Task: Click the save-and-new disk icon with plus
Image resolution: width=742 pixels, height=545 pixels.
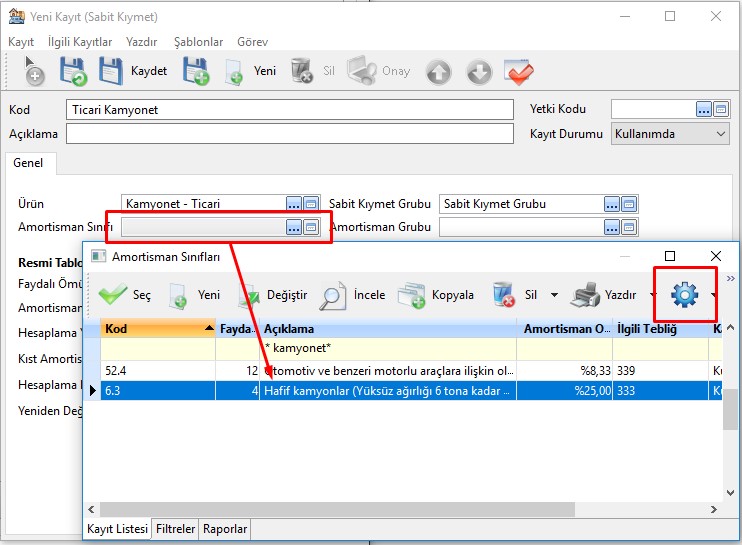Action: point(196,72)
